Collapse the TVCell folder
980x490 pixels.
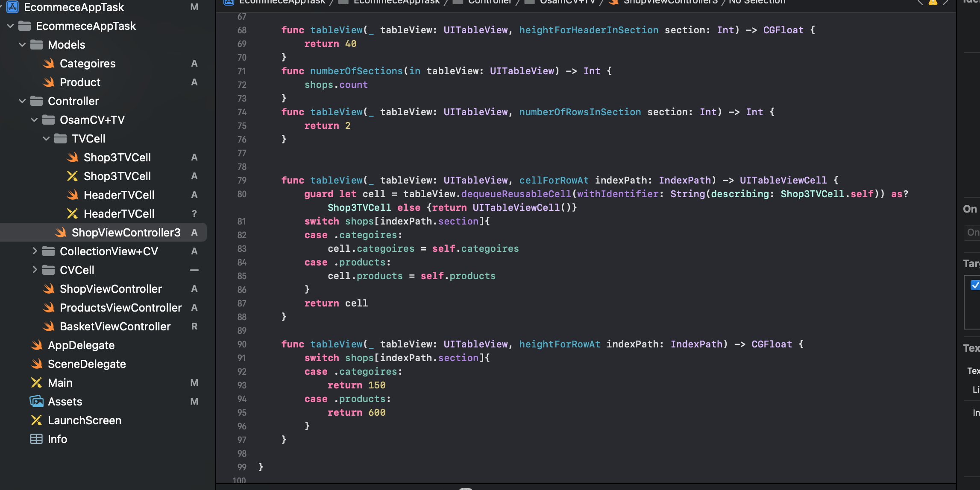(46, 139)
